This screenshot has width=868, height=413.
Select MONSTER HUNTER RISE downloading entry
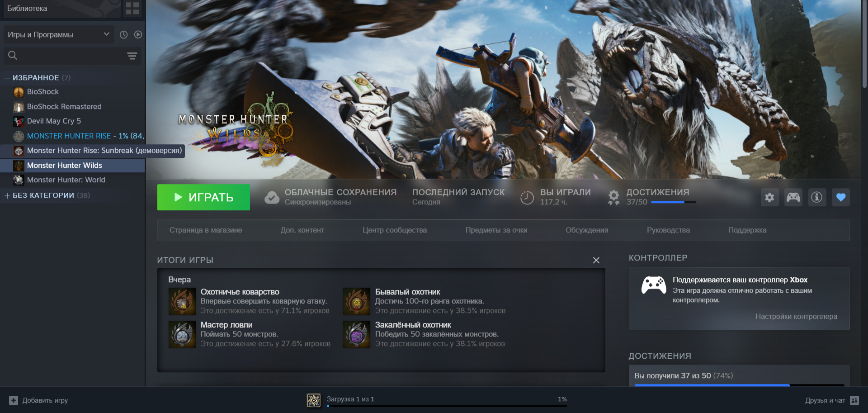(72, 136)
